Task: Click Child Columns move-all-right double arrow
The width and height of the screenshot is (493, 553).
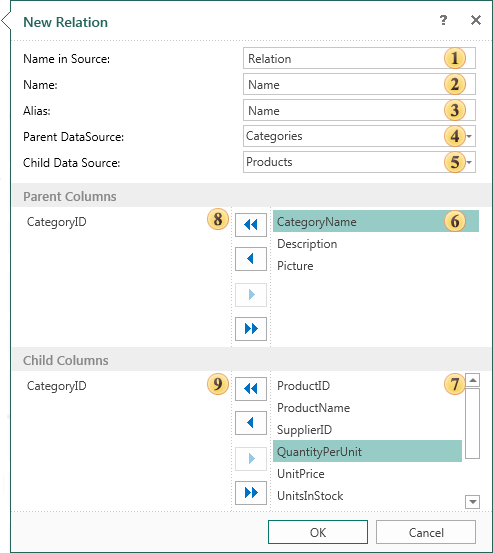Action: 251,493
